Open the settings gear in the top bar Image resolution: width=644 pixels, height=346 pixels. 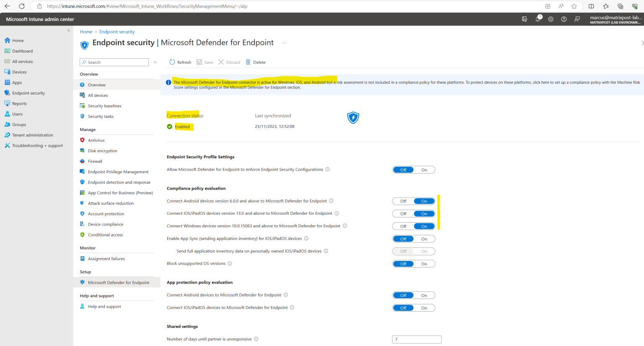pos(551,19)
